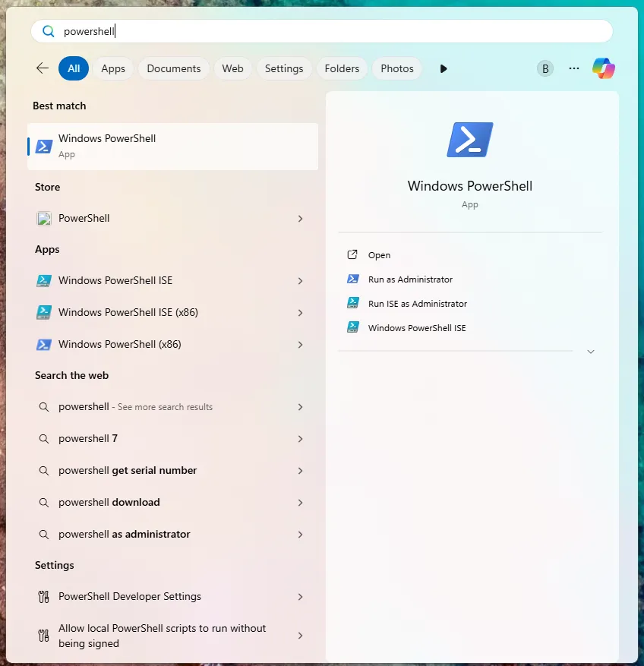This screenshot has height=666, width=644.
Task: Expand arrow next to powershell 7 suggestion
Action: pos(300,439)
